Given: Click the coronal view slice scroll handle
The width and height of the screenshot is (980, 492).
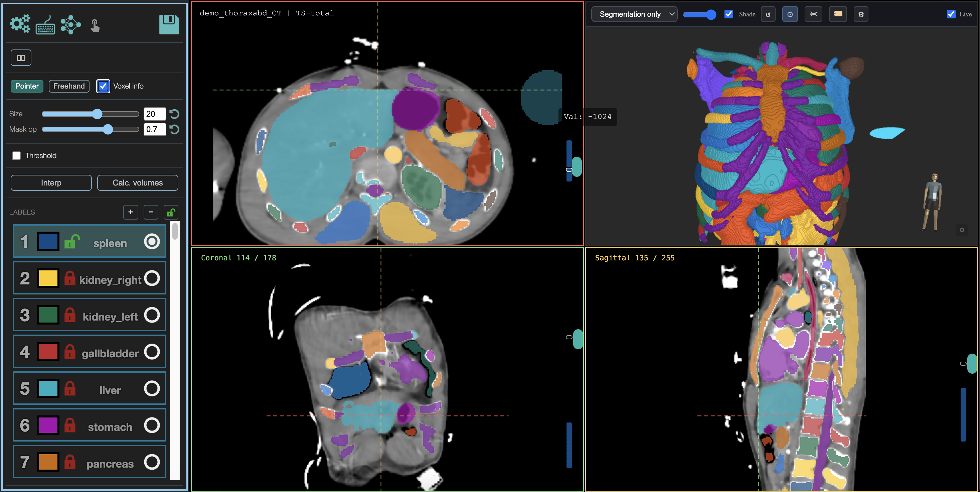Looking at the screenshot, I should coord(578,339).
